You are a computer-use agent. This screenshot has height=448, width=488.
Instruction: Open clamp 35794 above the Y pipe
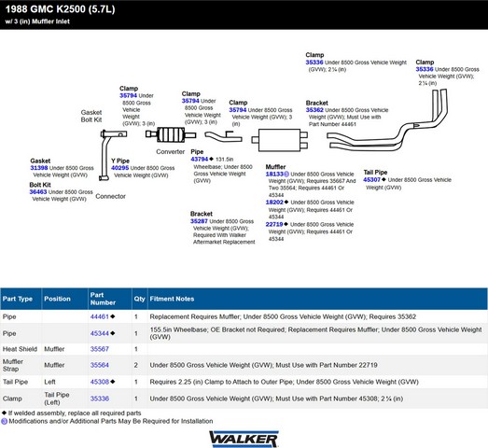click(128, 95)
